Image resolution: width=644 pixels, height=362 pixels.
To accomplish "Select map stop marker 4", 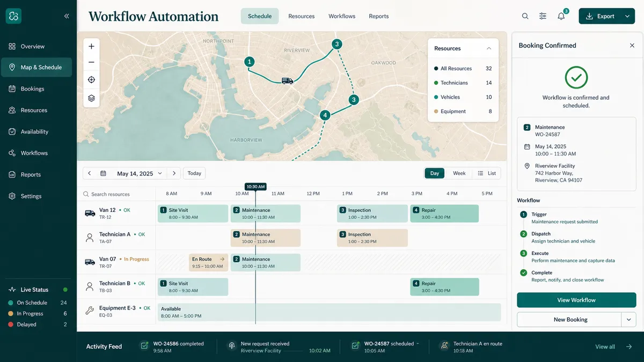I will coord(325,115).
